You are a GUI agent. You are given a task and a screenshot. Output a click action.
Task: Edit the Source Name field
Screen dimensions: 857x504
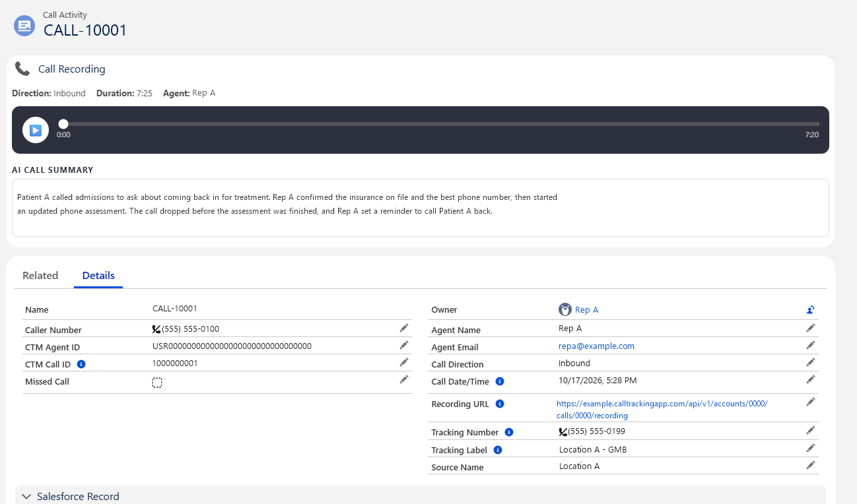[811, 465]
